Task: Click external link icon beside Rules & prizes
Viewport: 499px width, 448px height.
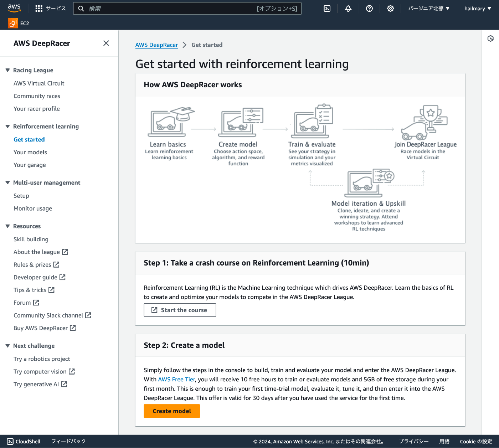Action: point(56,264)
